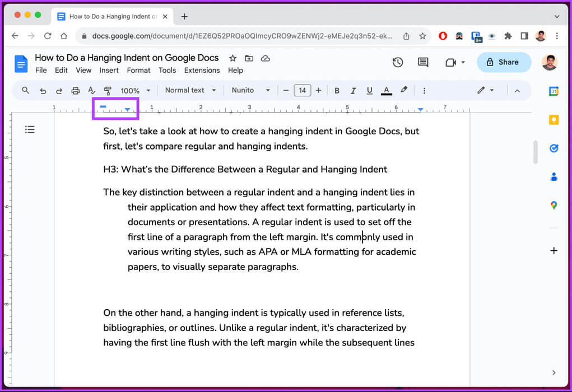
Task: Open the comments history icon
Action: pyautogui.click(x=423, y=62)
